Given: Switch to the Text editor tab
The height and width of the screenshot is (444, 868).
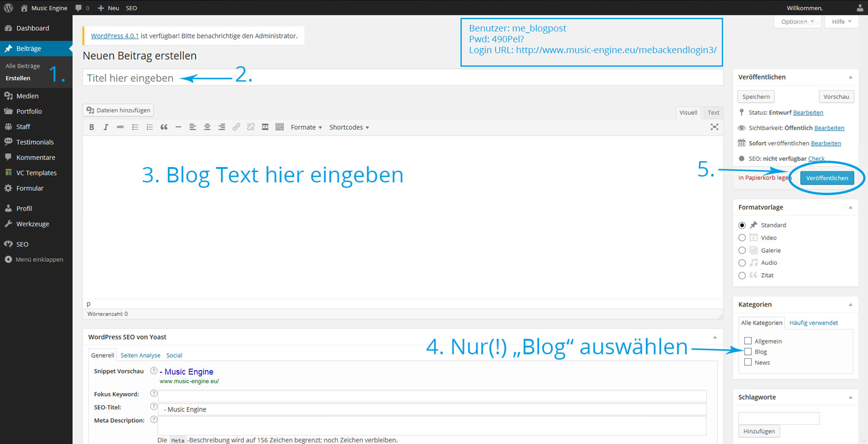Looking at the screenshot, I should (x=713, y=112).
